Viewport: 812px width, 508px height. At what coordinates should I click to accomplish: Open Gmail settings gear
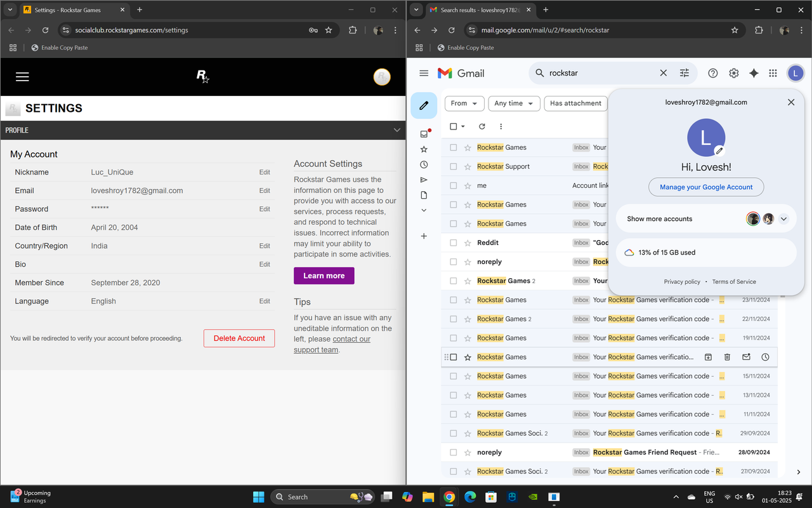(734, 73)
